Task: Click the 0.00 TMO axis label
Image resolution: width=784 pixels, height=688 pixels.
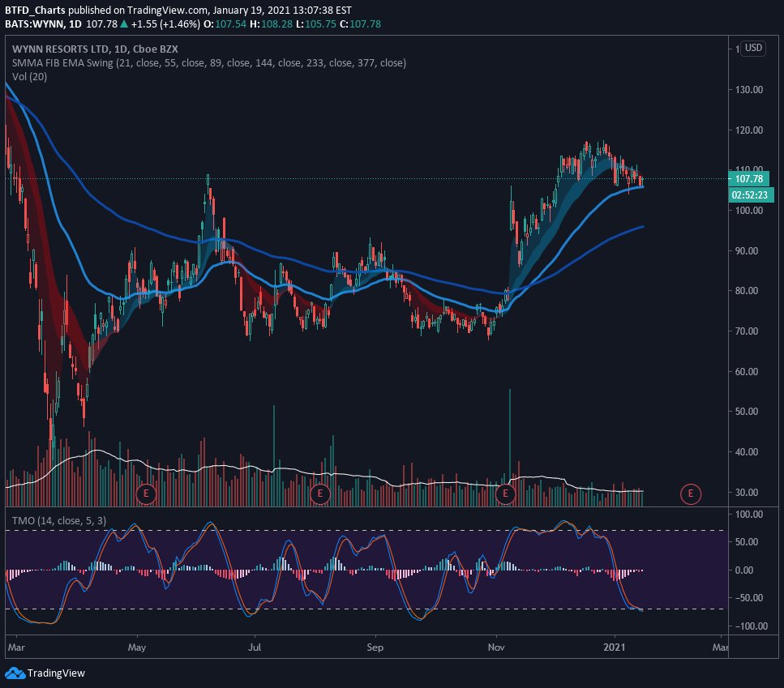Action: 743,570
